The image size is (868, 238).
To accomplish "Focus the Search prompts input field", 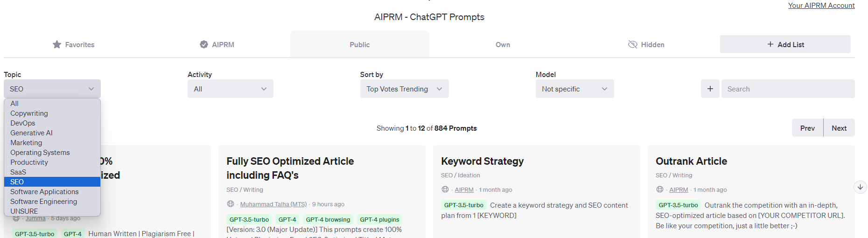I will [788, 89].
